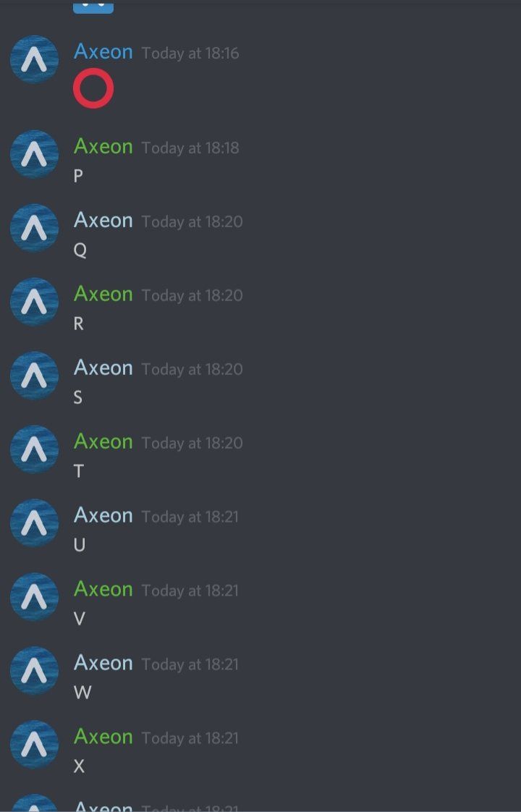Click the timestamp Today at 18:18
Screen dimensions: 521x812
click(x=190, y=148)
